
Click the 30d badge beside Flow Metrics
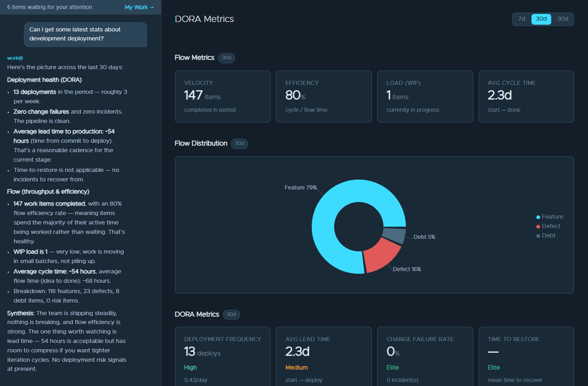point(226,57)
